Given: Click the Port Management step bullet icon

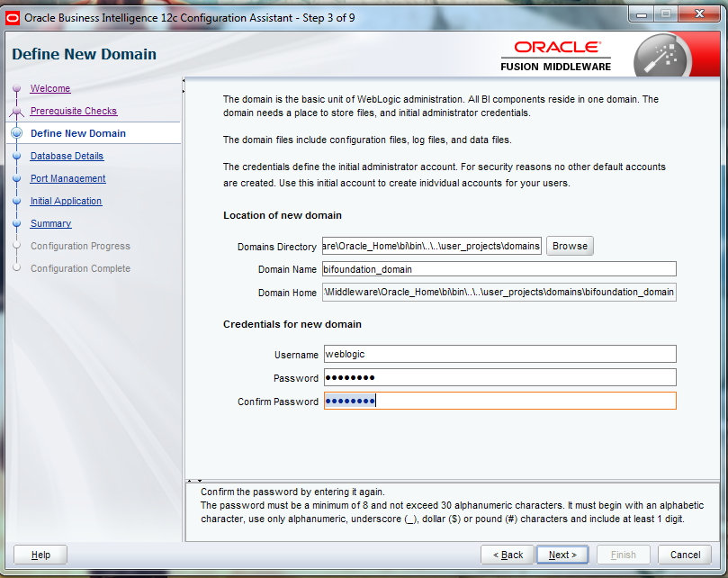Looking at the screenshot, I should [x=17, y=178].
